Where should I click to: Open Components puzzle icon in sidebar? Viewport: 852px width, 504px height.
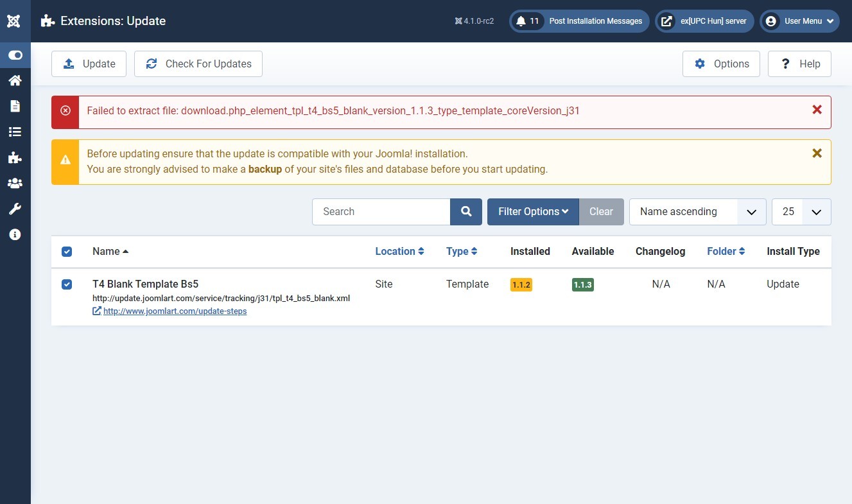click(x=15, y=157)
